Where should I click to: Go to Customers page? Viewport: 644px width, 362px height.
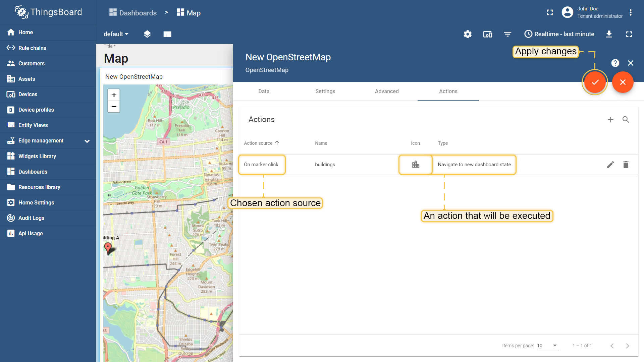(x=48, y=63)
